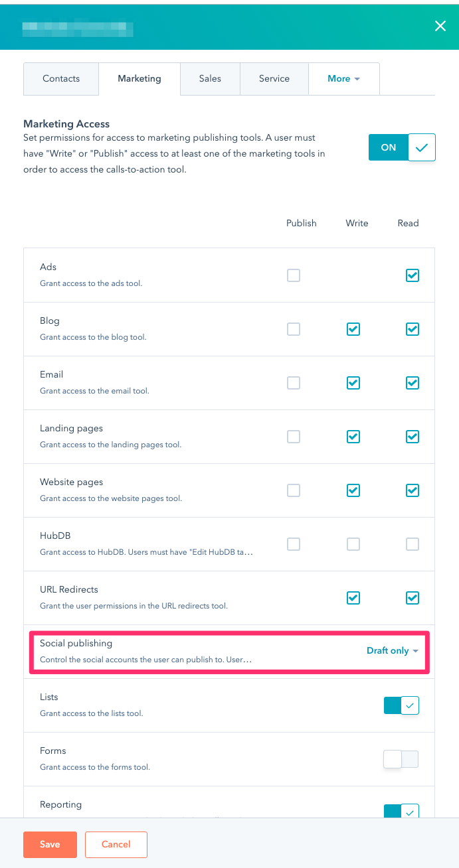This screenshot has width=459, height=868.
Task: Open the Service tab
Action: click(274, 79)
